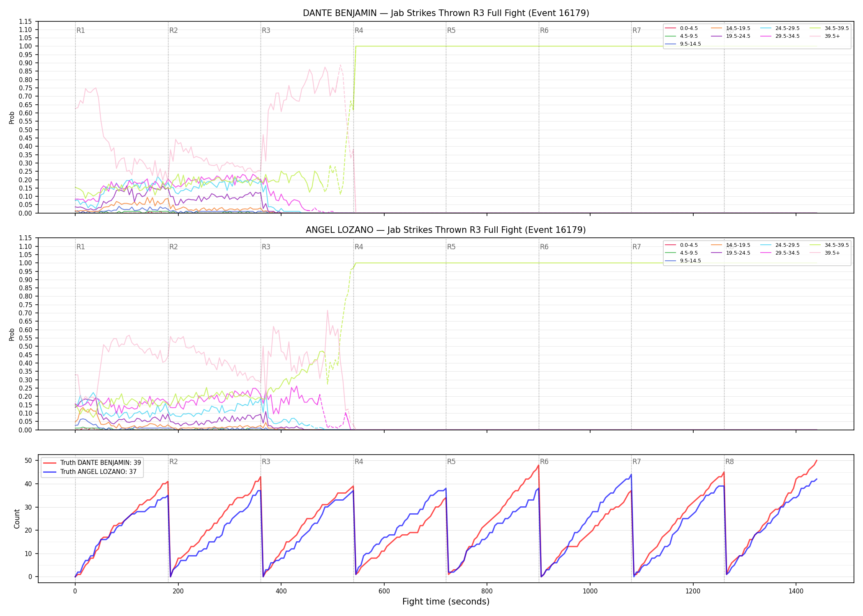
Task: Click the 600 tick label on the time axis
Action: click(x=384, y=591)
